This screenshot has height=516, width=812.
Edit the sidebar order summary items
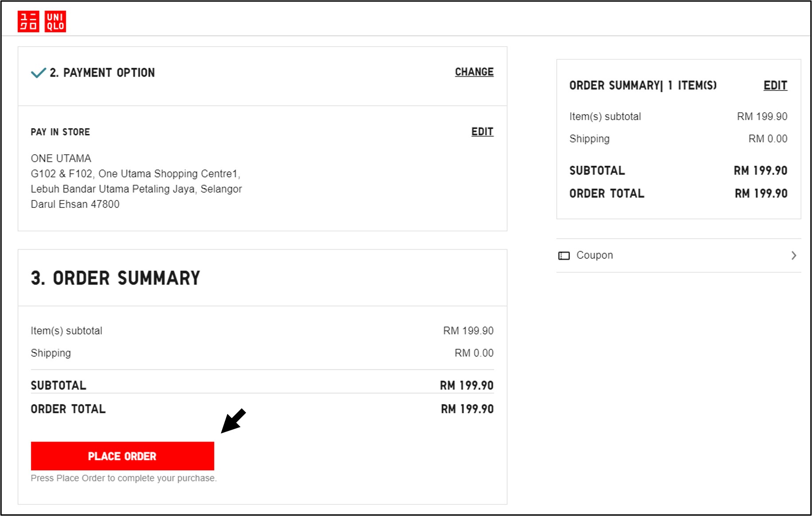click(775, 86)
